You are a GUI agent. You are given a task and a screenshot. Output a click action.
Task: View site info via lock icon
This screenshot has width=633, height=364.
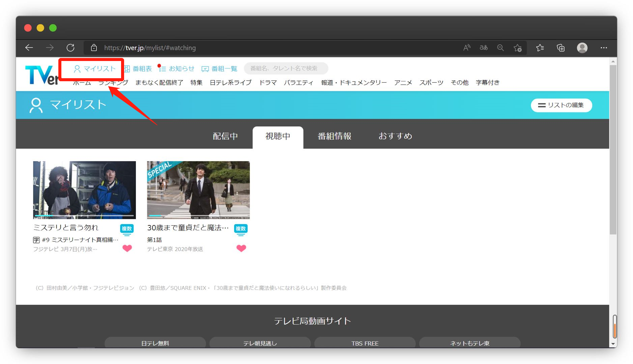(x=94, y=48)
